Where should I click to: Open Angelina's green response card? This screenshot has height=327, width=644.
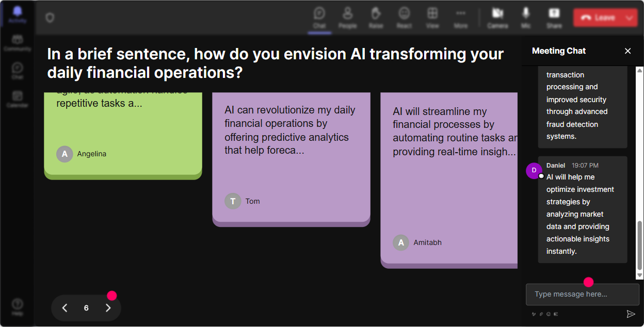(x=123, y=136)
